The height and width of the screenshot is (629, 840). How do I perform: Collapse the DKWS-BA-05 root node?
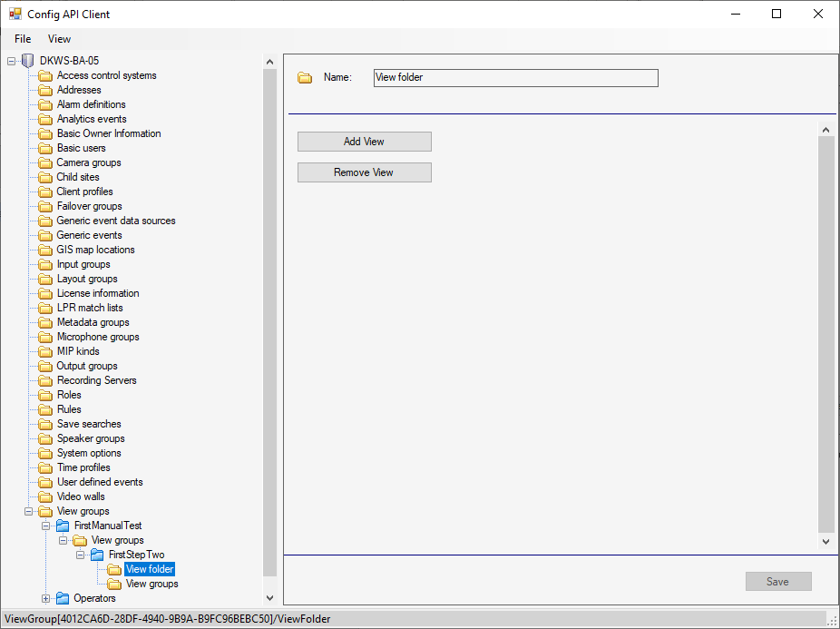click(x=12, y=61)
